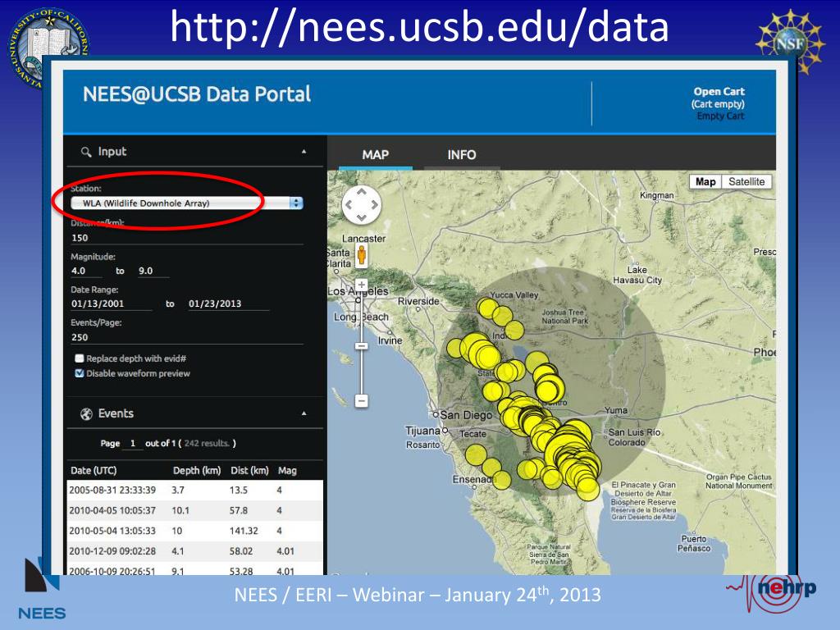Image resolution: width=840 pixels, height=630 pixels.
Task: Click the Page number field showing 1
Action: [133, 444]
